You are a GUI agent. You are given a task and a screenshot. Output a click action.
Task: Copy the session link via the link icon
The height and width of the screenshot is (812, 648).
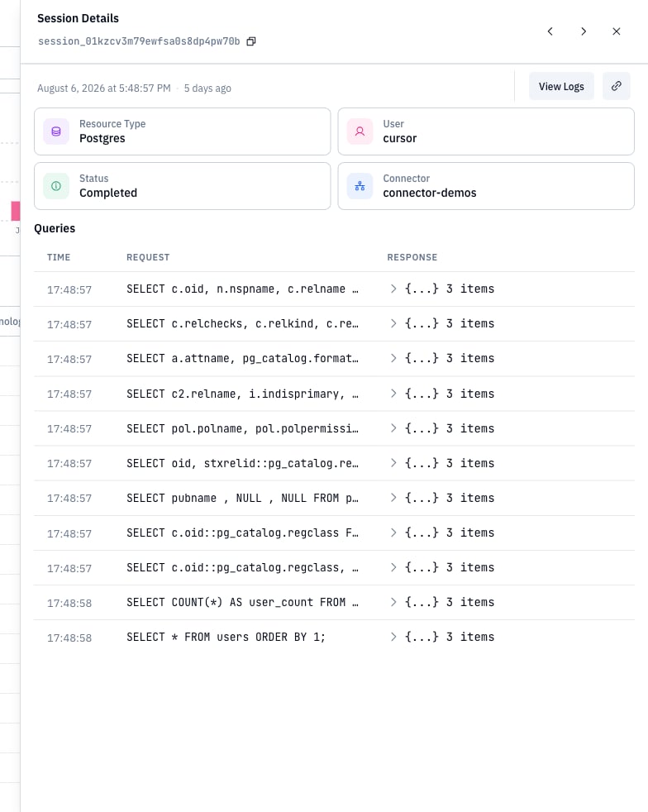pos(617,87)
